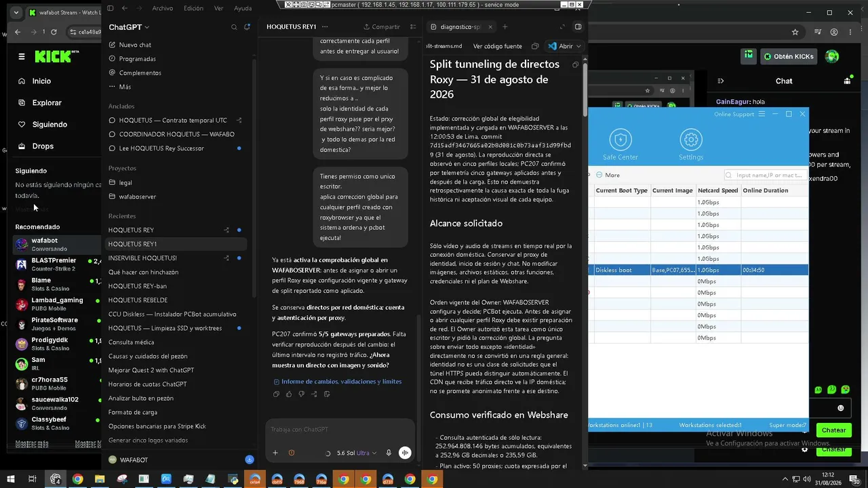Open Kick chat gift subs icon
The image size is (868, 488).
[x=847, y=81]
